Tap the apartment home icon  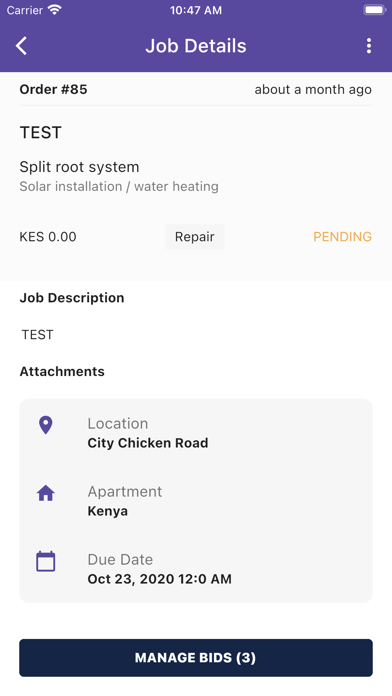46,493
